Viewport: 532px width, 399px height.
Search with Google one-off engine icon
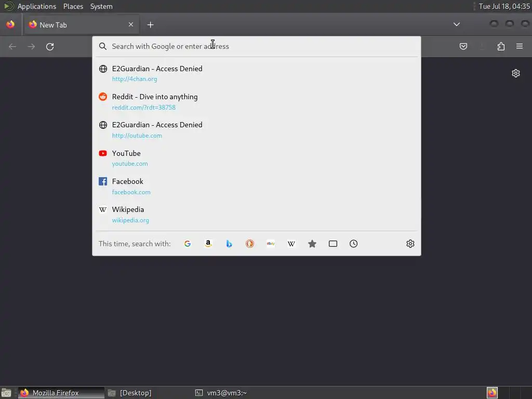pos(187,244)
